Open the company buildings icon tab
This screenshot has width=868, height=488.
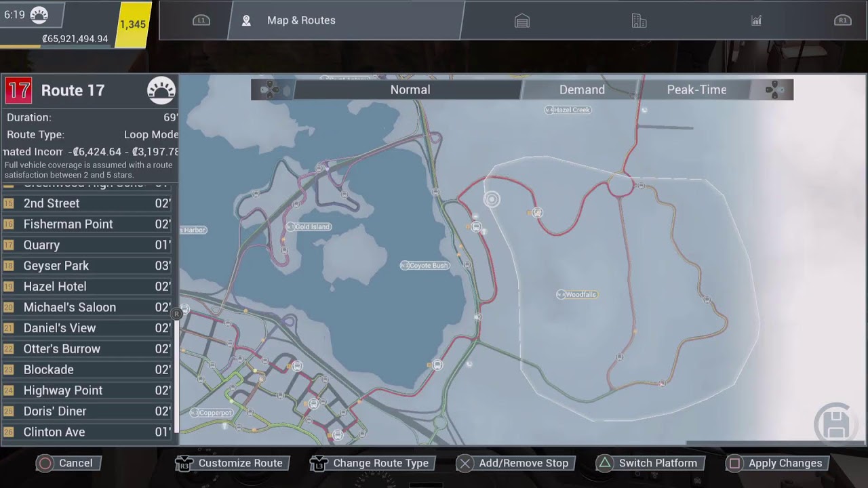tap(639, 21)
